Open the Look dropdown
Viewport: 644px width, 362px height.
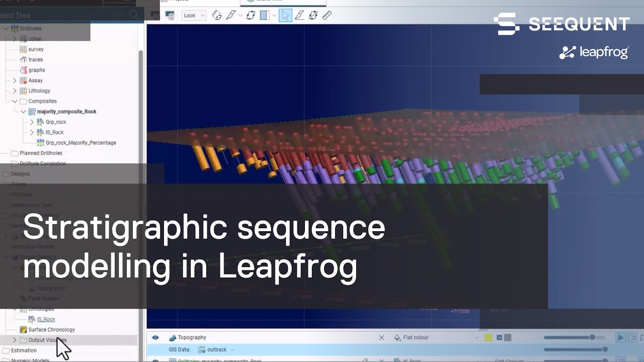tap(194, 16)
